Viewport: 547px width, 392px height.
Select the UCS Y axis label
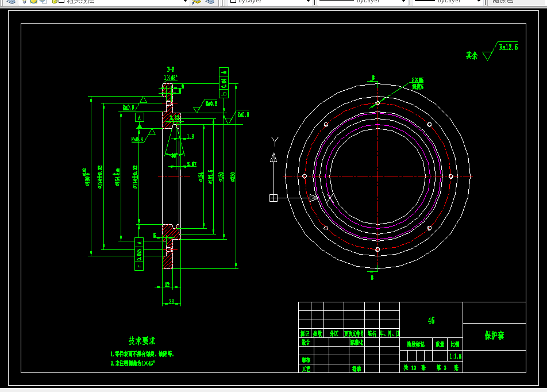(275, 141)
